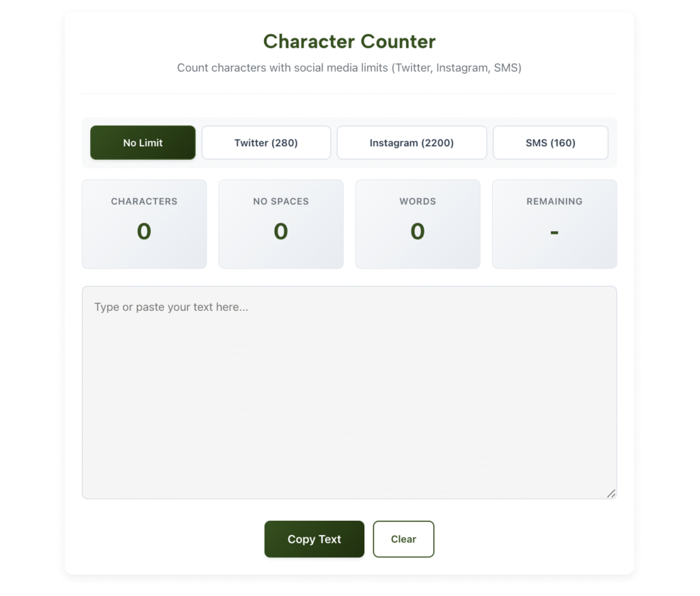Select the SMS (160) character limit
Image resolution: width=700 pixels, height=596 pixels.
pos(550,142)
